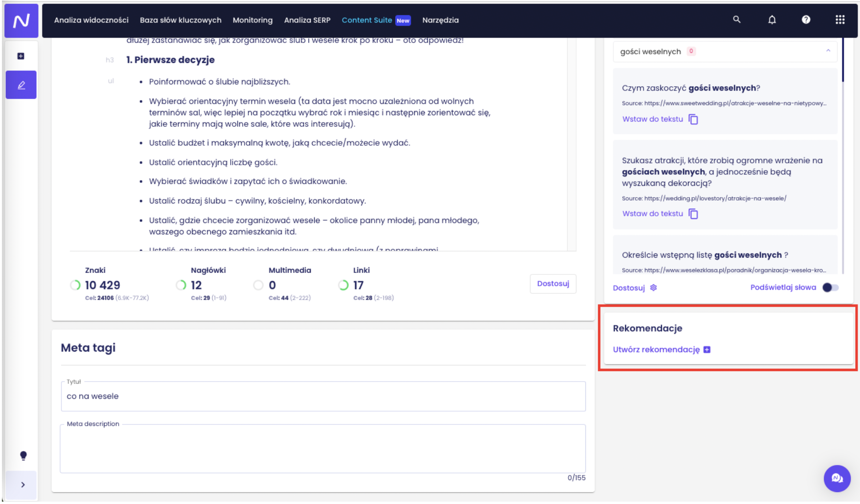Click the Meta description text area
The width and height of the screenshot is (860, 504).
click(x=322, y=449)
